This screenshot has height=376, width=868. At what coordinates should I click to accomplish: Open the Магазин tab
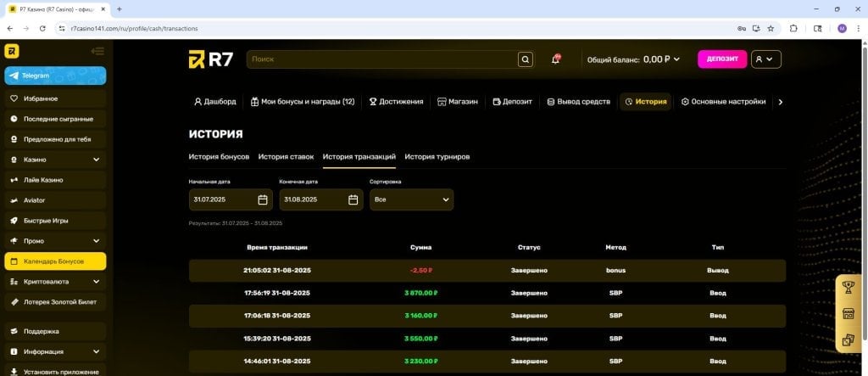[x=457, y=102]
